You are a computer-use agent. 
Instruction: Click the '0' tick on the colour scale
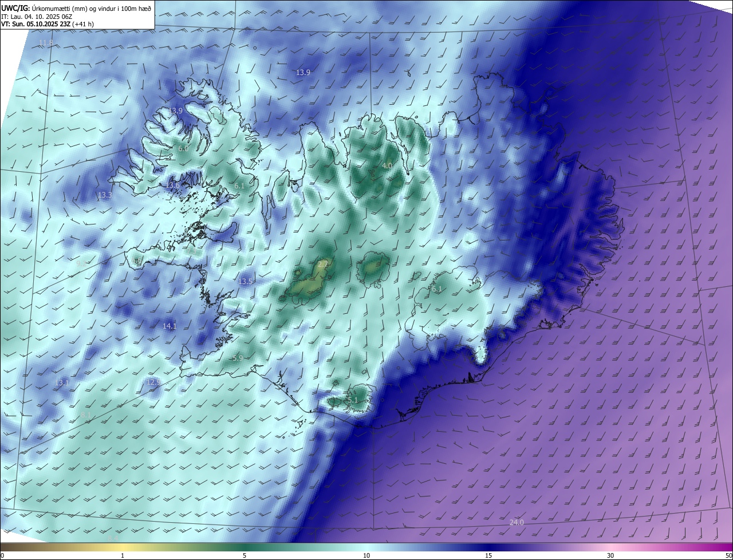(x=2, y=555)
